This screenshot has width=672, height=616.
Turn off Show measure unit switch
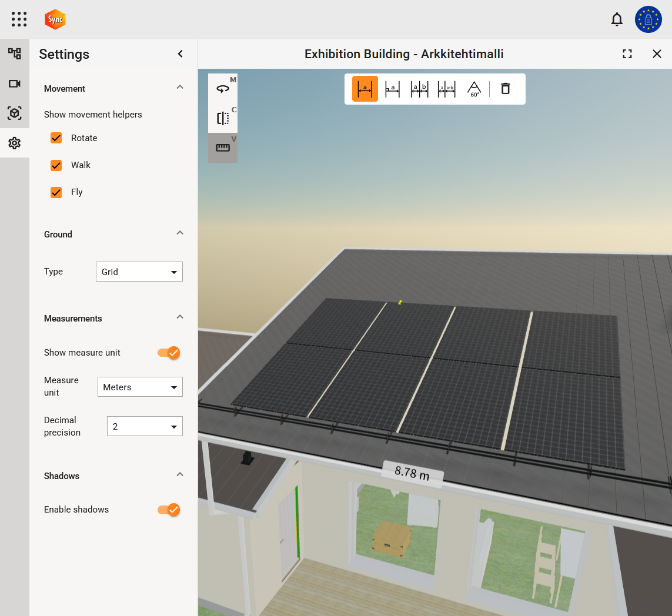coord(169,353)
